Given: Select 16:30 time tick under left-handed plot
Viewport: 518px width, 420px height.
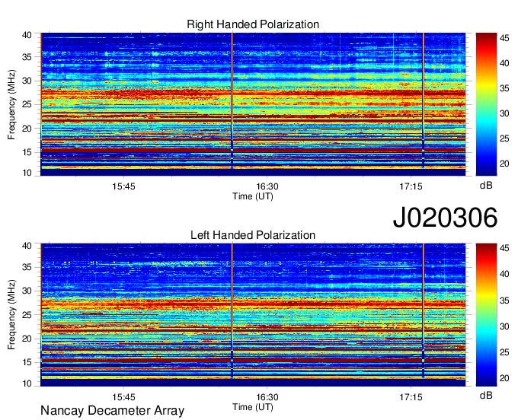Looking at the screenshot, I should (x=267, y=397).
